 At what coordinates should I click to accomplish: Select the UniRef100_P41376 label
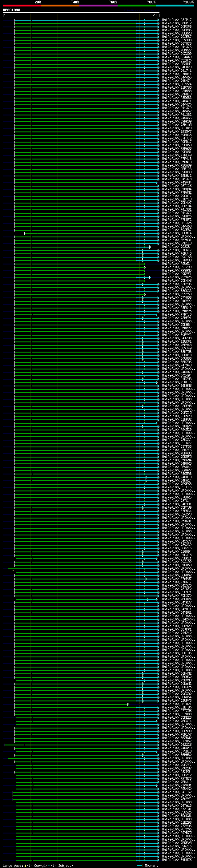176,47
